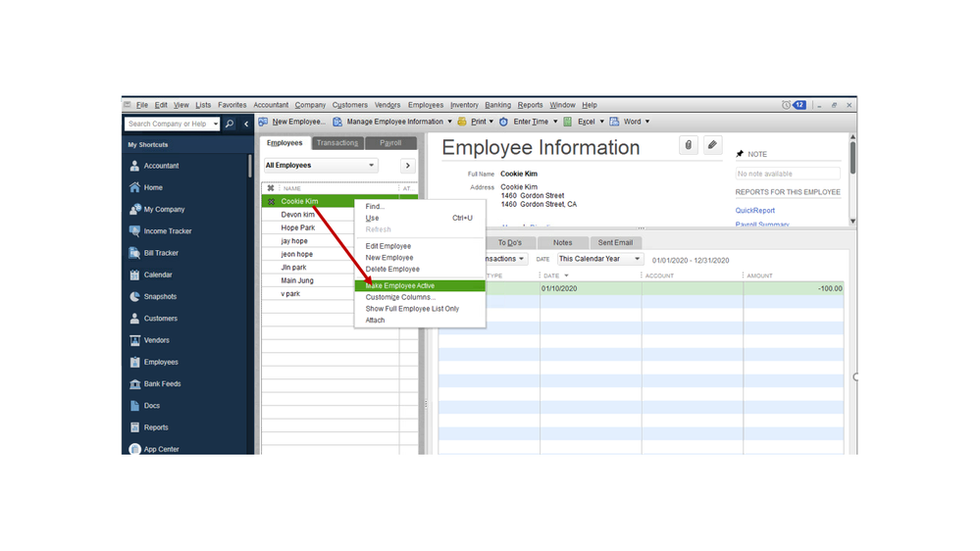Expand the Enter Time dropdown arrow

point(555,122)
